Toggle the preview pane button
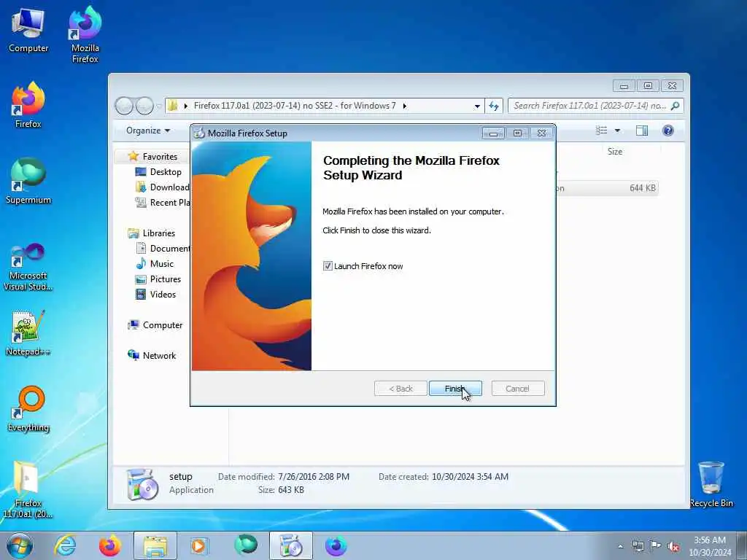This screenshot has height=560, width=747. pos(642,131)
